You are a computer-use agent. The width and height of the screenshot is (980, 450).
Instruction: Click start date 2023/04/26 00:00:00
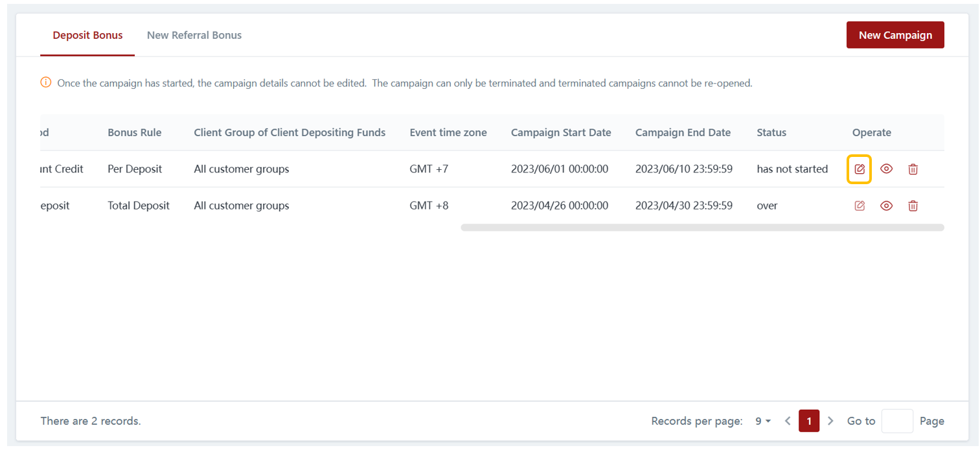pos(560,206)
